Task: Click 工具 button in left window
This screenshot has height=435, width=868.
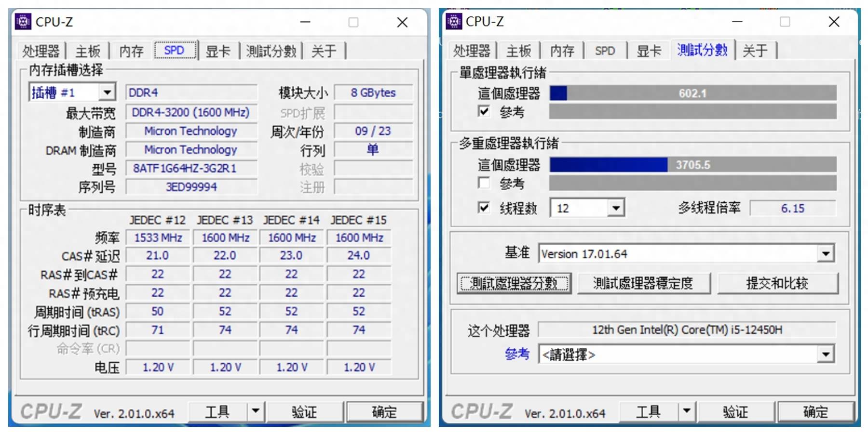Action: coord(217,412)
